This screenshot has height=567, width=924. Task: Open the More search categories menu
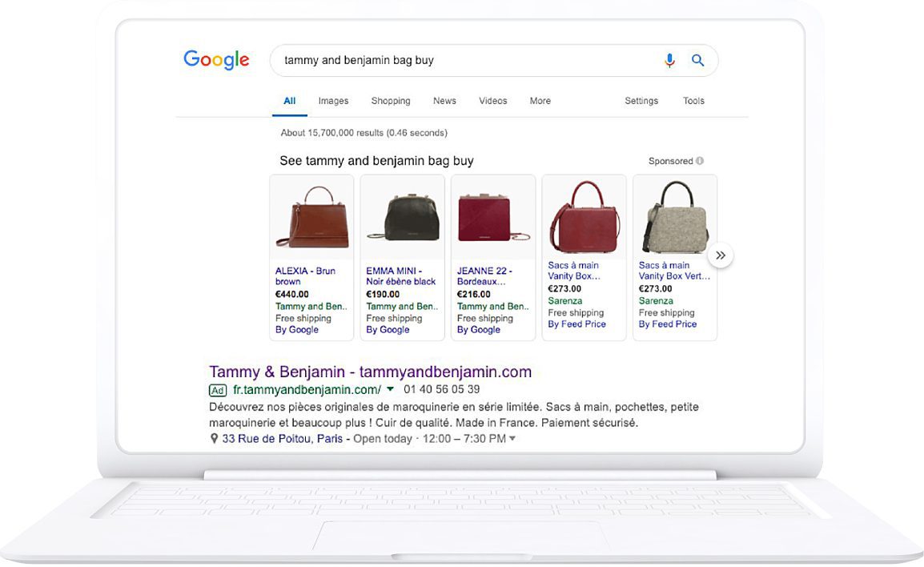[540, 101]
